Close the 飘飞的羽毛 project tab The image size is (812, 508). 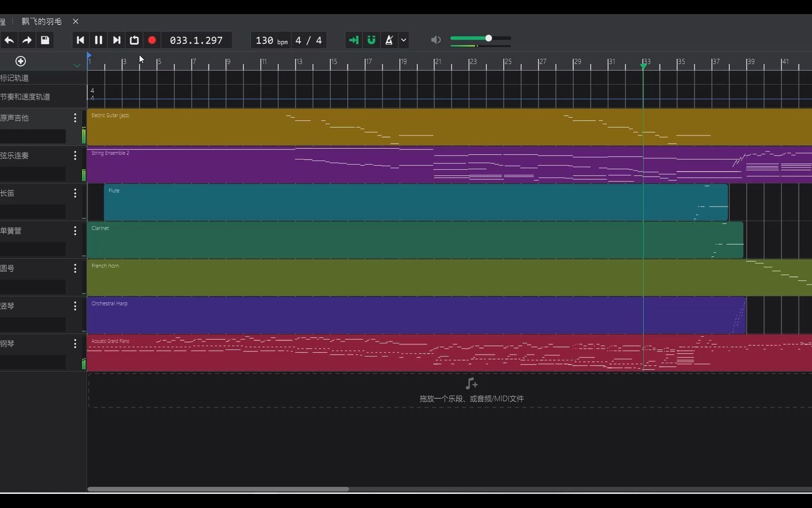(76, 21)
